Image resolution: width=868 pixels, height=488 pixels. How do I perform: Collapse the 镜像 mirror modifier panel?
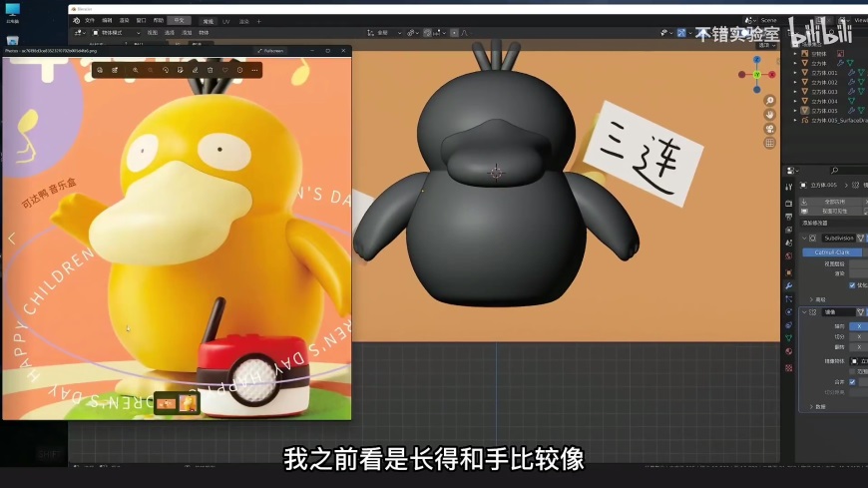(804, 312)
